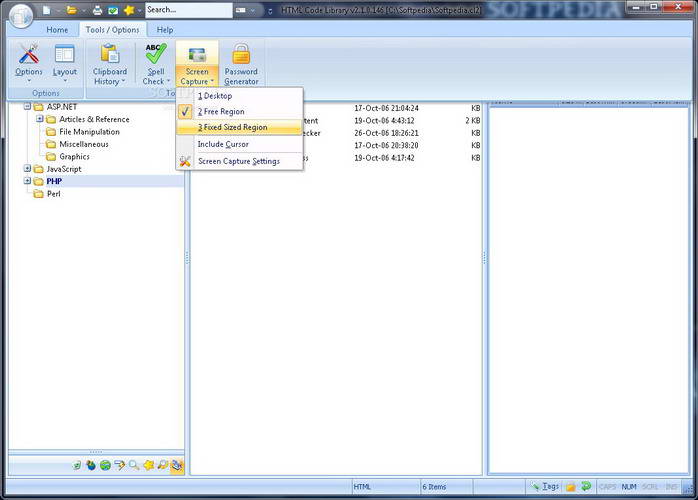Screen dimensions: 698x500
Task: Click the green checkmark icon in quick toolbar
Action: click(x=113, y=10)
